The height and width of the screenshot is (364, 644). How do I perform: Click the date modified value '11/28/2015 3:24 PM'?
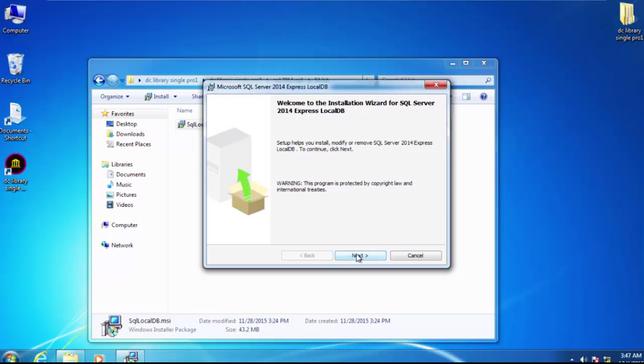(264, 321)
